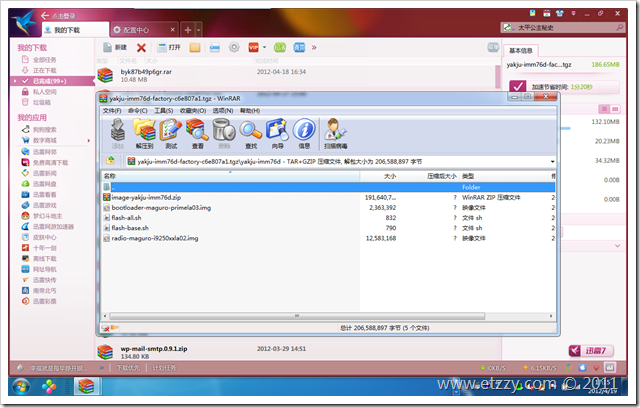Click the 新建 (New) task button in Xunlei
The image size is (640, 408).
click(115, 48)
